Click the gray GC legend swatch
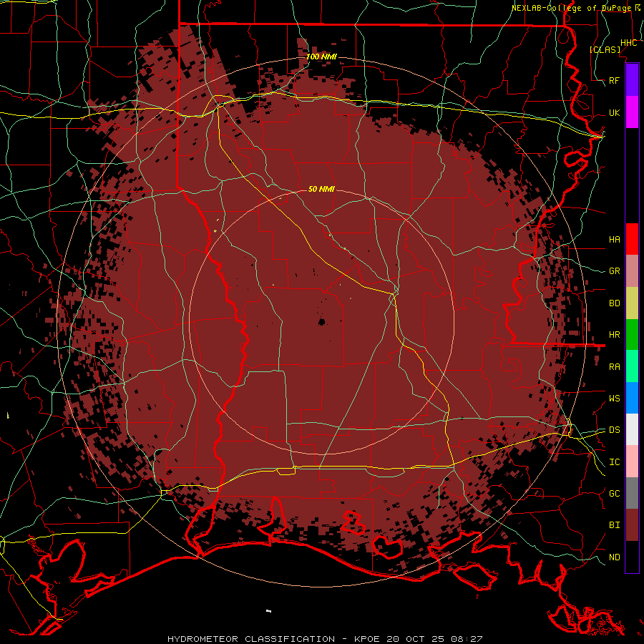This screenshot has width=644, height=644. click(x=632, y=493)
